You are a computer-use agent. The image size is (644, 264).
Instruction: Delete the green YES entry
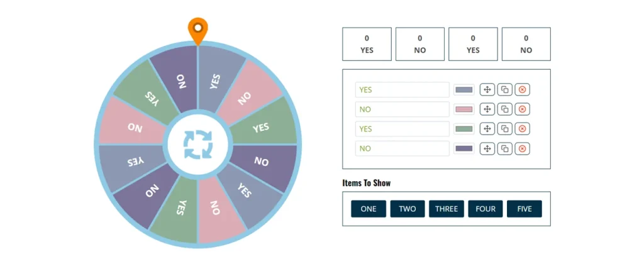523,129
